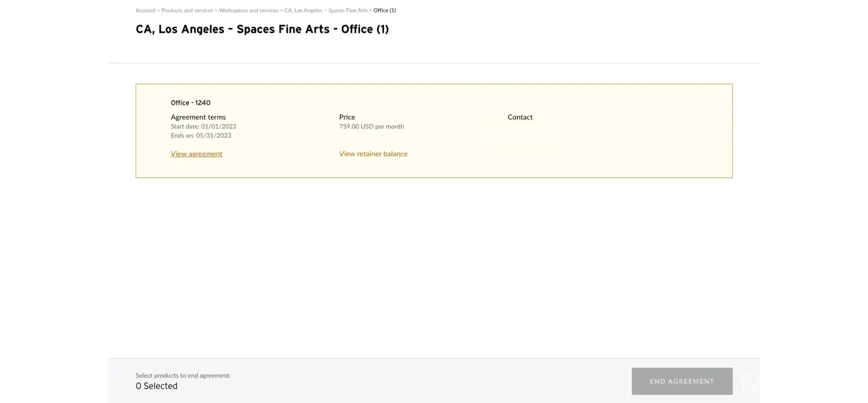
Task: Go to the Account breadcrumb link
Action: tap(145, 10)
